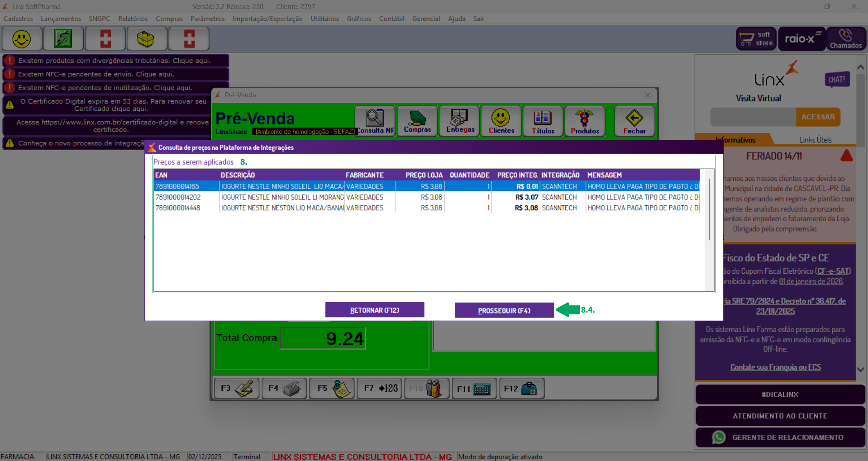The width and height of the screenshot is (868, 461).
Task: Open the Lançamentos menu
Action: 61,19
